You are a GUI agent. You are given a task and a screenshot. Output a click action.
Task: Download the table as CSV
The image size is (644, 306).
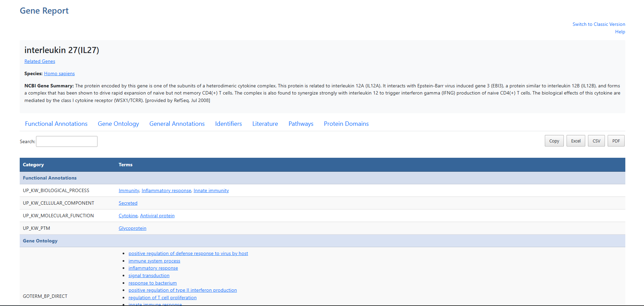pyautogui.click(x=596, y=140)
